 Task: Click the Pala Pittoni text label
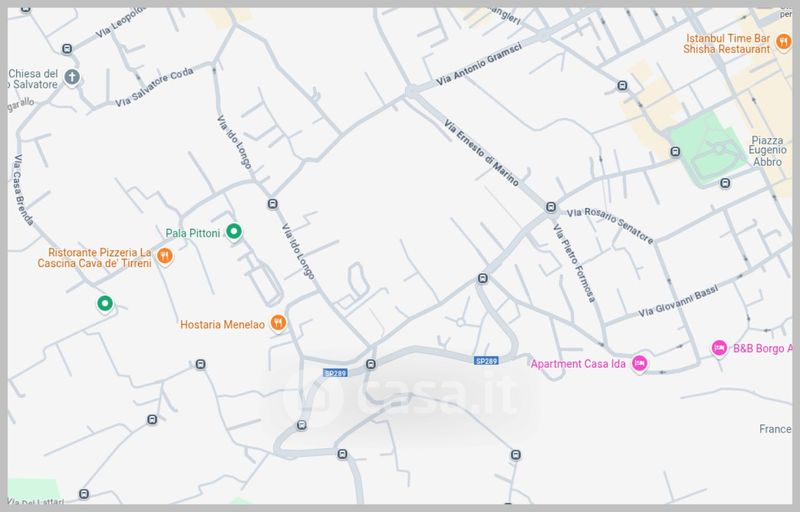point(193,233)
